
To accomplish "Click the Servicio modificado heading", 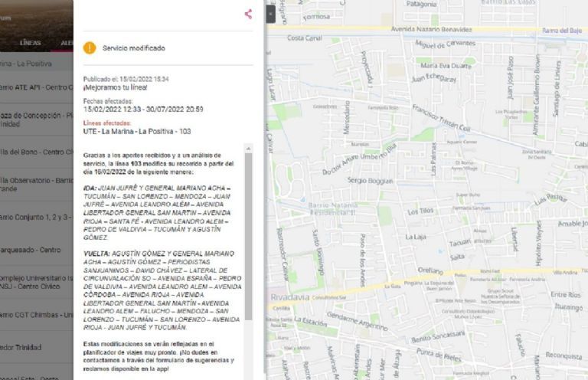I will pyautogui.click(x=133, y=47).
